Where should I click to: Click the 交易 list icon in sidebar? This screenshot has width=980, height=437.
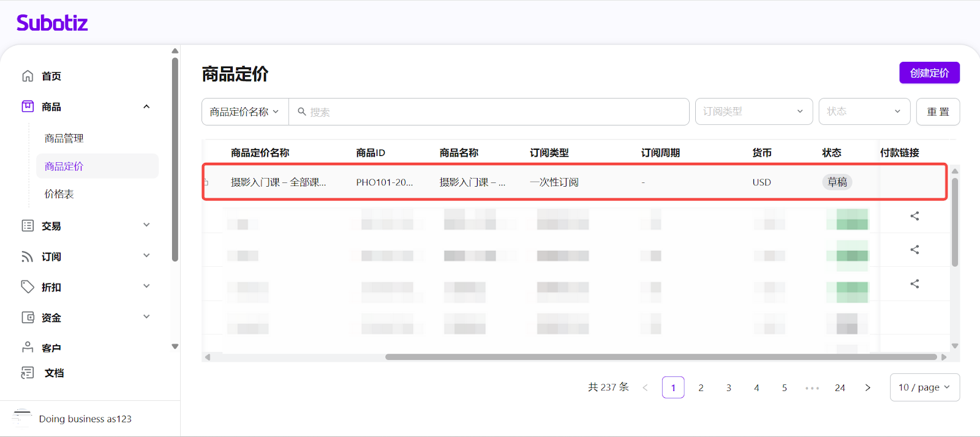pyautogui.click(x=28, y=226)
